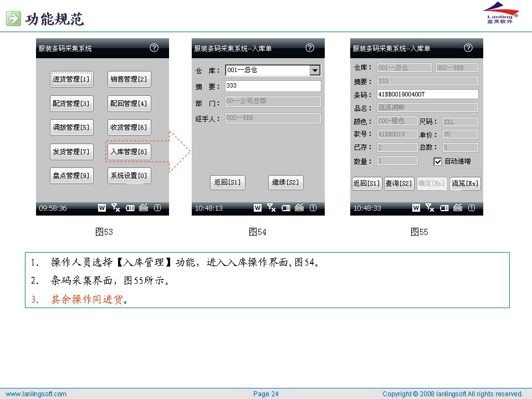Click battery icon in 图55 status bar
This screenshot has height=399, width=532.
coord(444,208)
